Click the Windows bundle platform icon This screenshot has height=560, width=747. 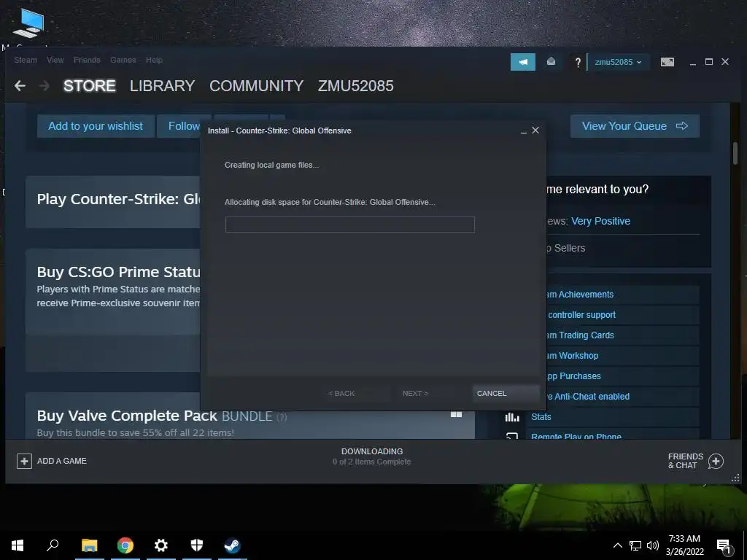(456, 414)
